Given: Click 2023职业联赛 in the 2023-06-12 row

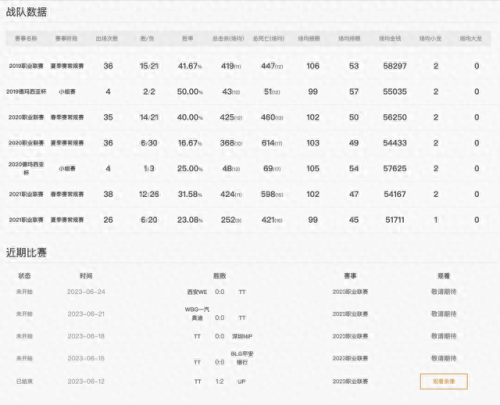Looking at the screenshot, I should click(350, 381).
